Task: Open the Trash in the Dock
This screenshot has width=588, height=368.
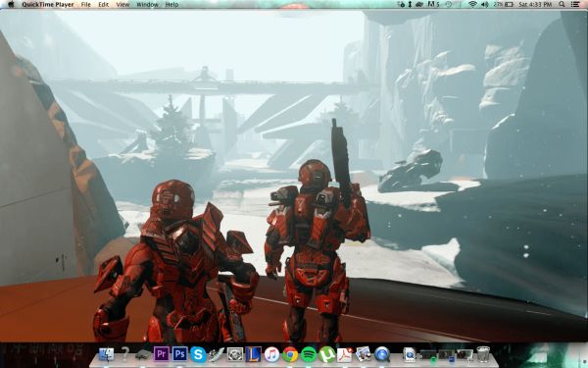Action: pyautogui.click(x=483, y=354)
